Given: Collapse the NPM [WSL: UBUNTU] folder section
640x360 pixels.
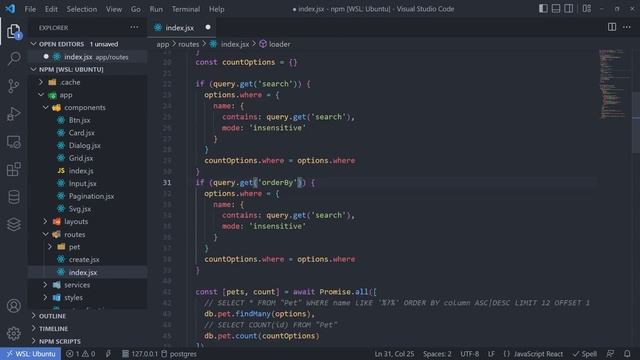Looking at the screenshot, I should (x=88, y=69).
